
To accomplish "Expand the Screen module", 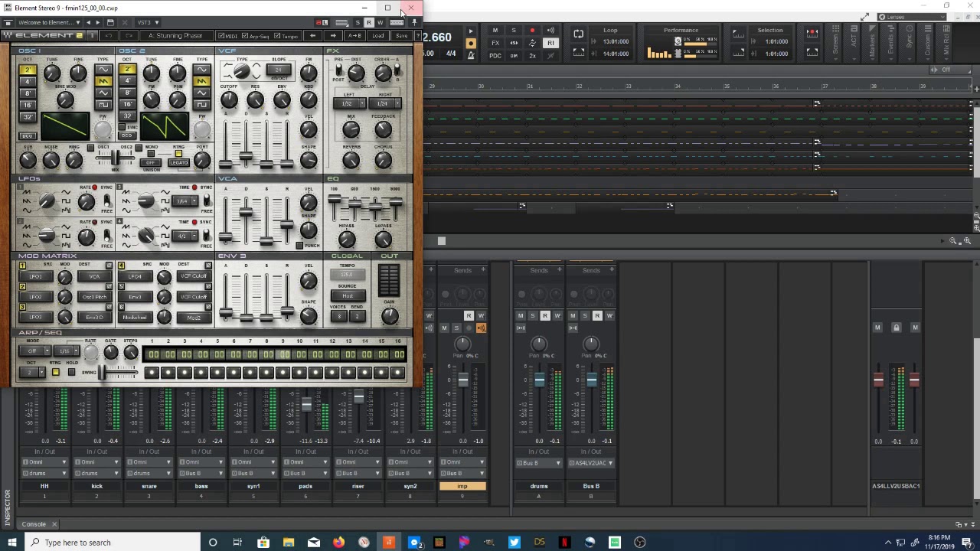I will (835, 43).
